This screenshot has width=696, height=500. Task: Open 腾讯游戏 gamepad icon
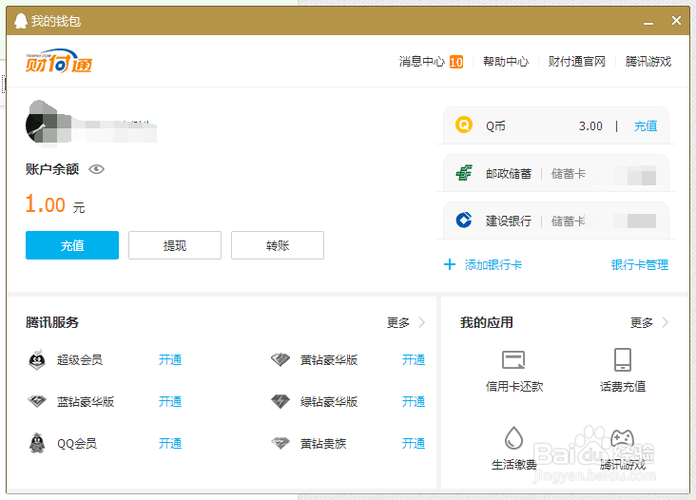click(622, 438)
